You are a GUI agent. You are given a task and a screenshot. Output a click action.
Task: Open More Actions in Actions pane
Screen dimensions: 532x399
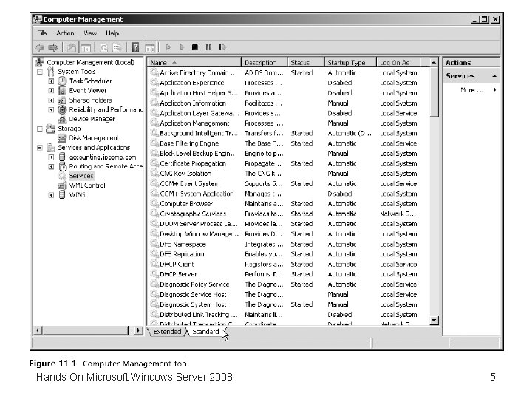point(471,90)
